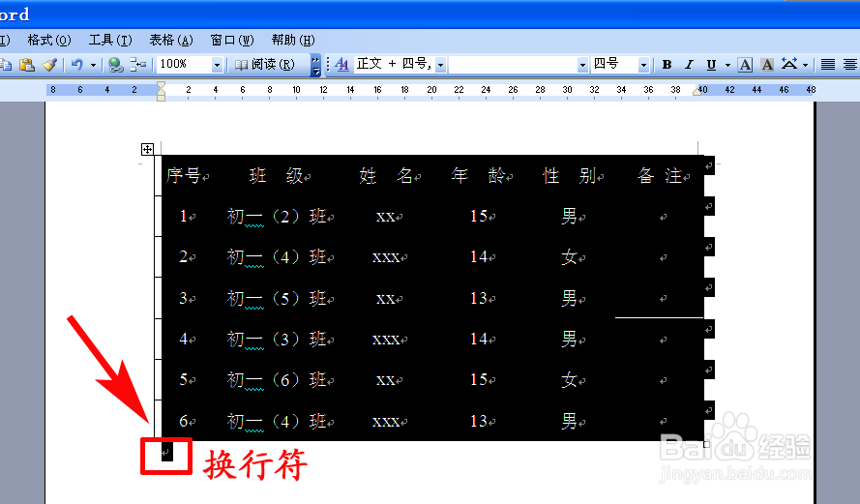Toggle Bold formatting
Image resolution: width=860 pixels, height=504 pixels.
coord(667,65)
